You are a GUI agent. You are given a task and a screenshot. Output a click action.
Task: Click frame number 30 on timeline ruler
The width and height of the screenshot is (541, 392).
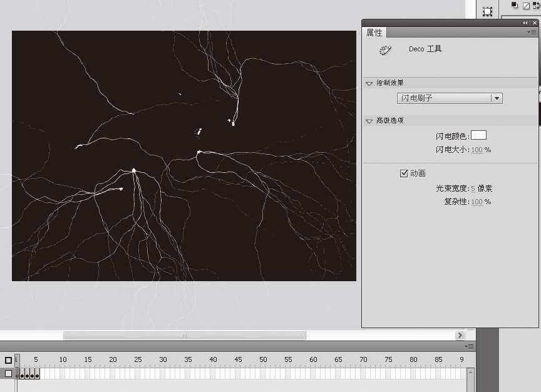point(163,359)
